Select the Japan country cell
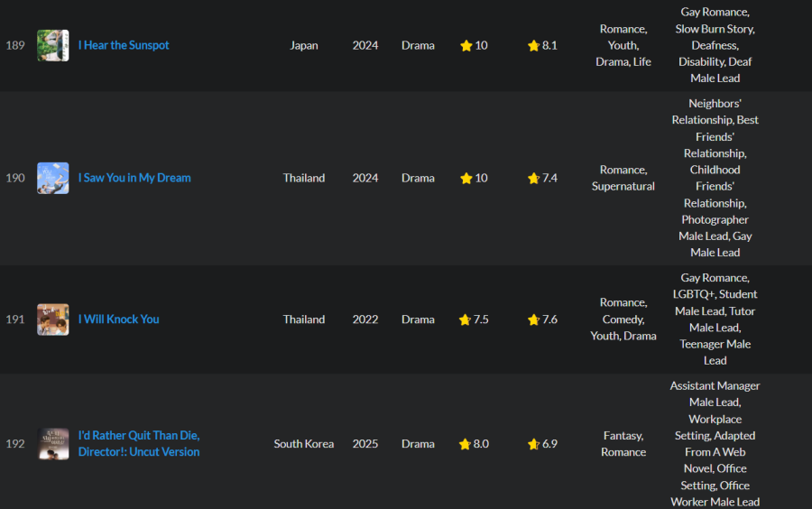Image resolution: width=812 pixels, height=509 pixels. [x=304, y=45]
